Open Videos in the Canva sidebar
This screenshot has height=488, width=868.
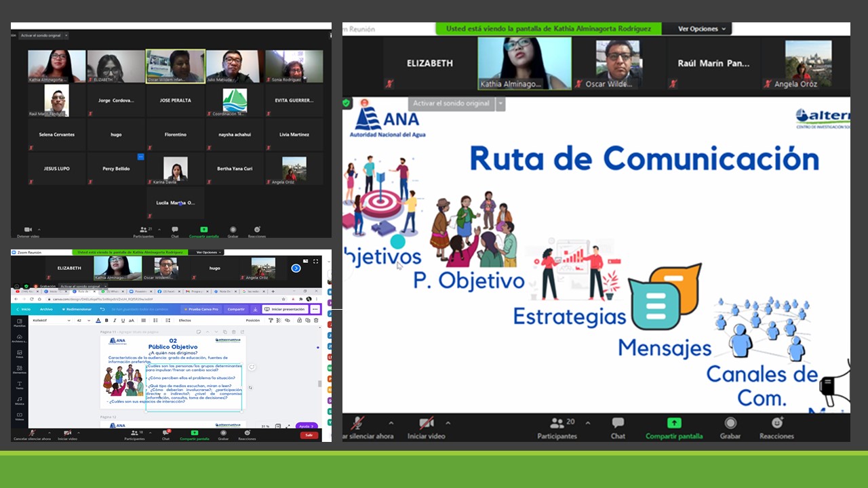pos(19,416)
